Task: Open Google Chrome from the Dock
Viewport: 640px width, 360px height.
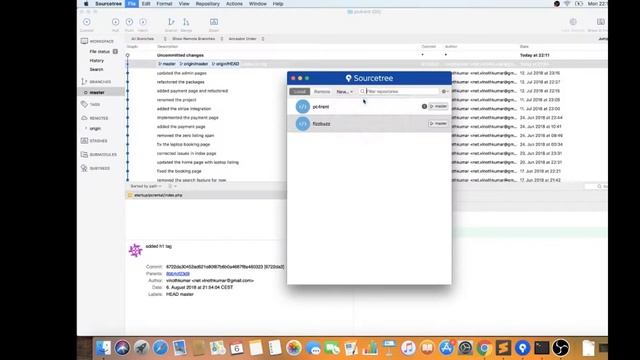Action: (x=484, y=348)
